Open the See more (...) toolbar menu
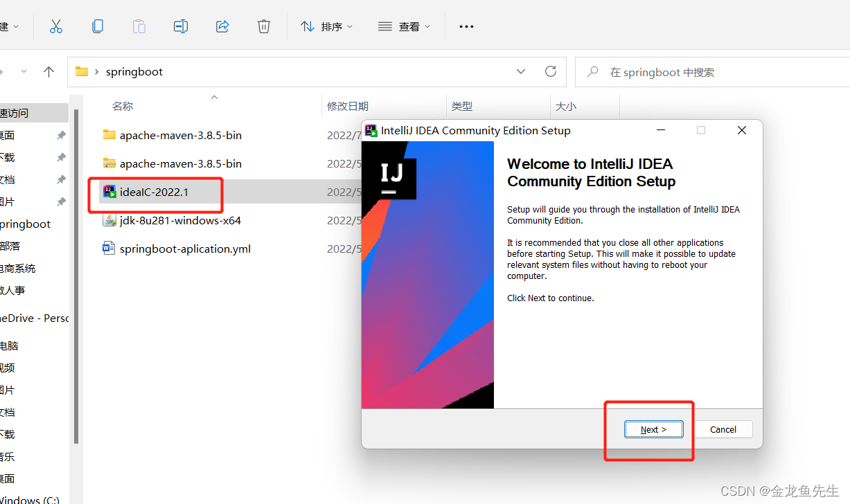Image resolution: width=850 pixels, height=504 pixels. (x=466, y=26)
